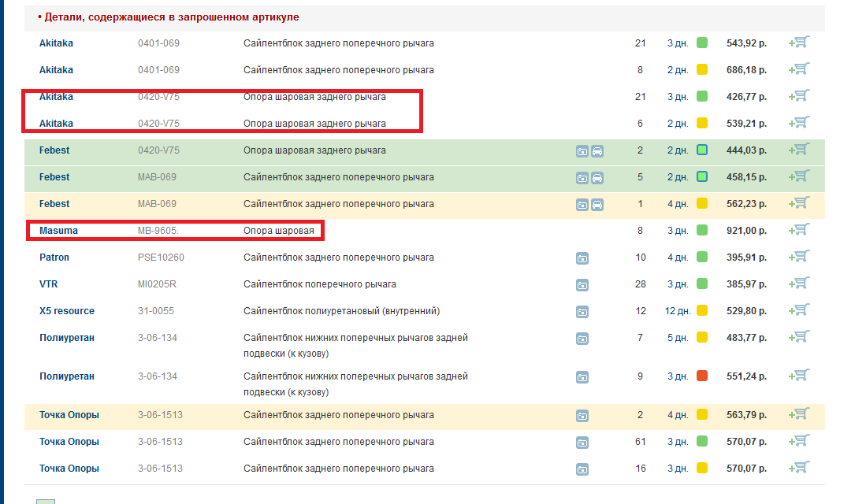Click description 'Сайлентблок полиуретановый (внутренний)'
The image size is (855, 504).
[341, 310]
